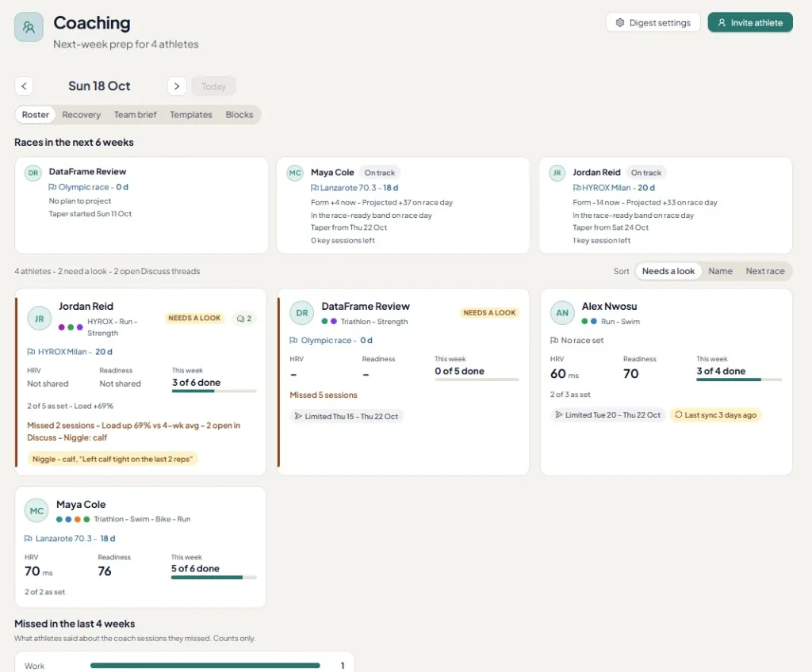Click the DR avatar on the DataFrame Review roster card
Screen dimensions: 812x672
pos(302,313)
